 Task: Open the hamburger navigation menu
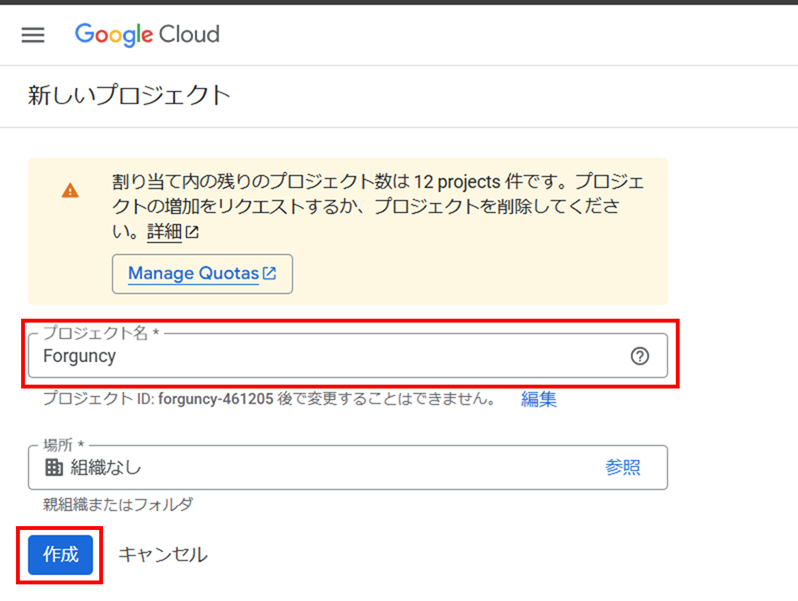(x=33, y=35)
